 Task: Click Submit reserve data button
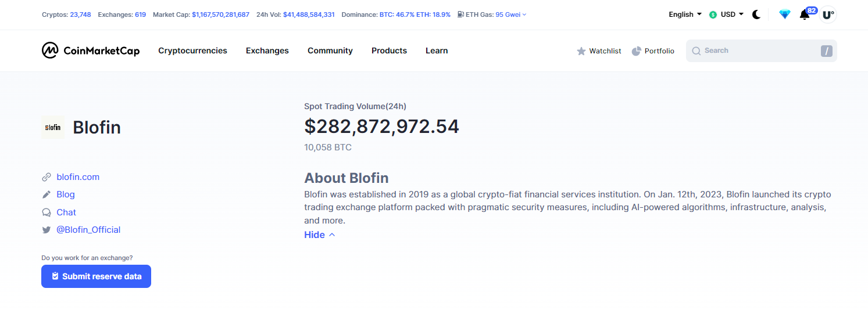(x=96, y=276)
